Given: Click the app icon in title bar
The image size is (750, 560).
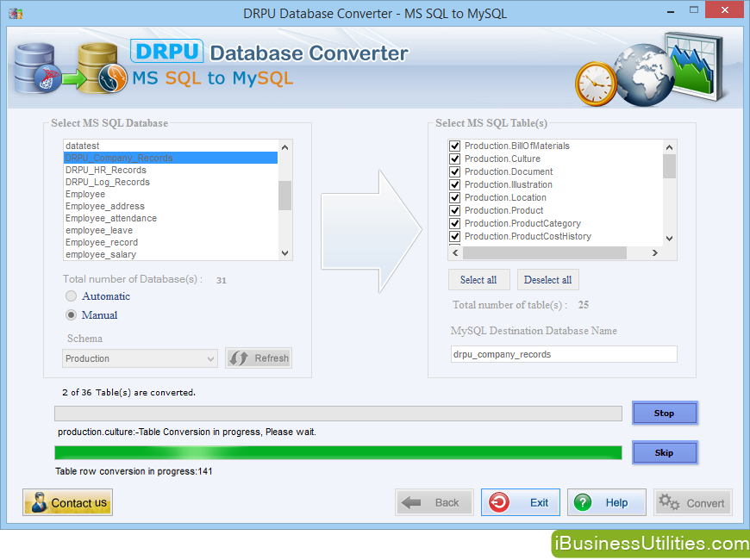Looking at the screenshot, I should [x=16, y=14].
